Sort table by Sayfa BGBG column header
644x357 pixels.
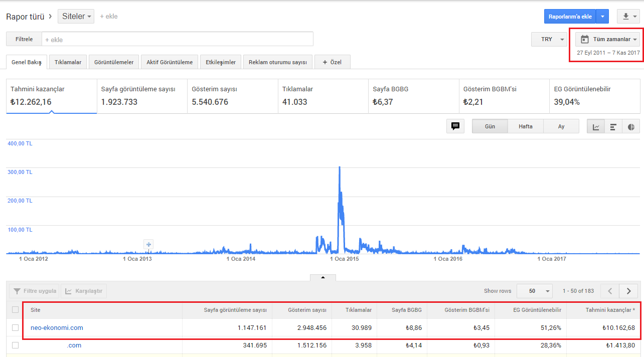point(406,310)
